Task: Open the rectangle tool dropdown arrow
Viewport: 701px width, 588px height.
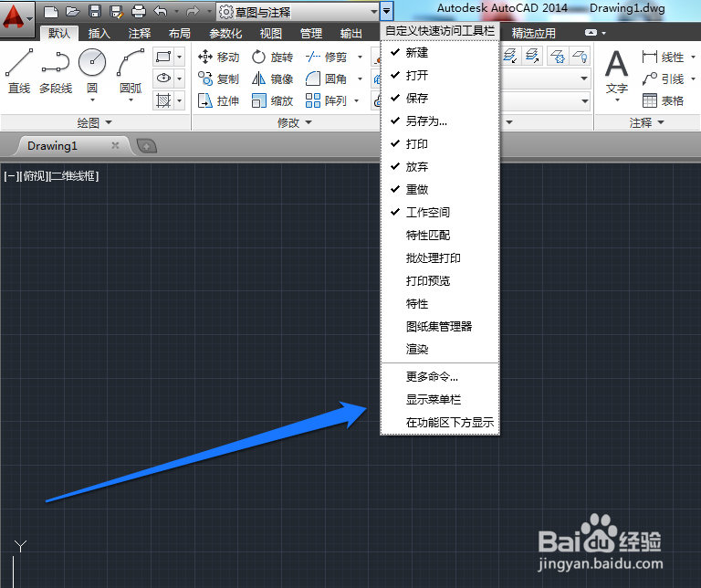Action: (x=179, y=57)
